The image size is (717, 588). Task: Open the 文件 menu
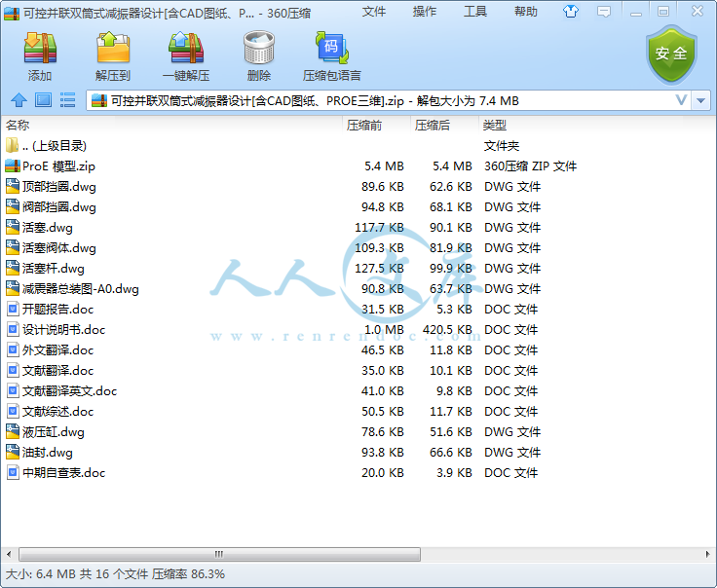point(373,12)
